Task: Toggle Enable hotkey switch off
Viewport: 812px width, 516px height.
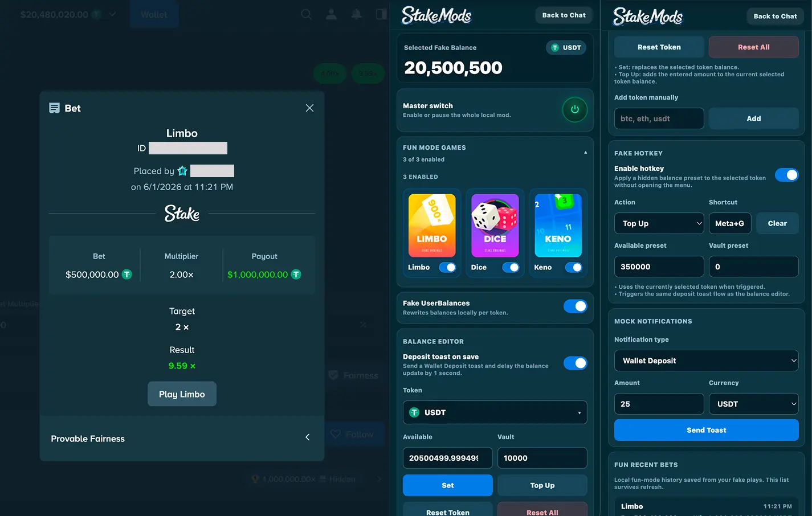Action: [x=787, y=175]
